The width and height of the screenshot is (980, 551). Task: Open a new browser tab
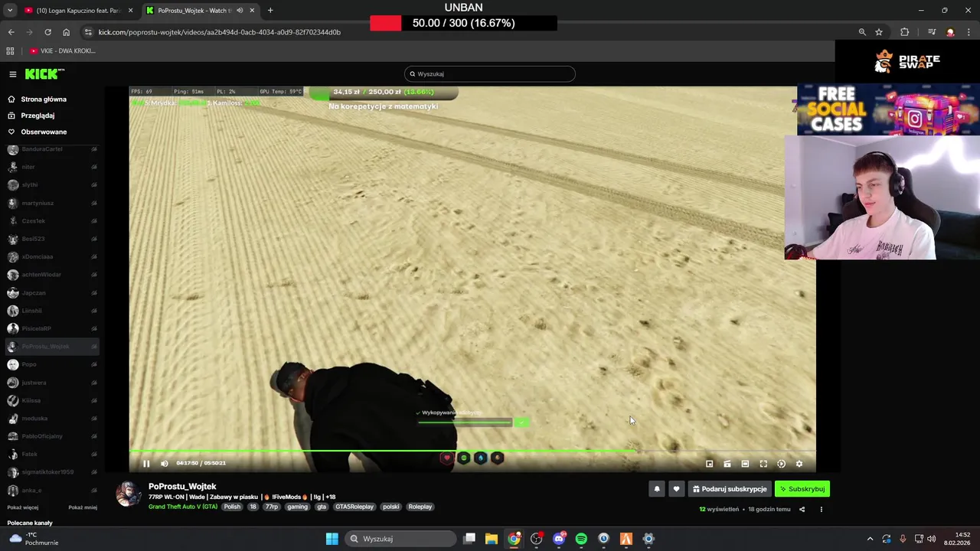pos(270,11)
